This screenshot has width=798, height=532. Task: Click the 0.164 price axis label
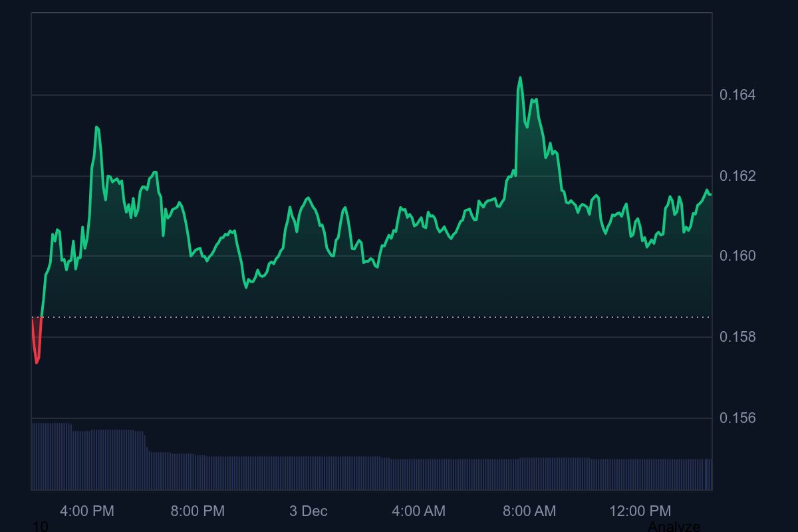pyautogui.click(x=738, y=95)
